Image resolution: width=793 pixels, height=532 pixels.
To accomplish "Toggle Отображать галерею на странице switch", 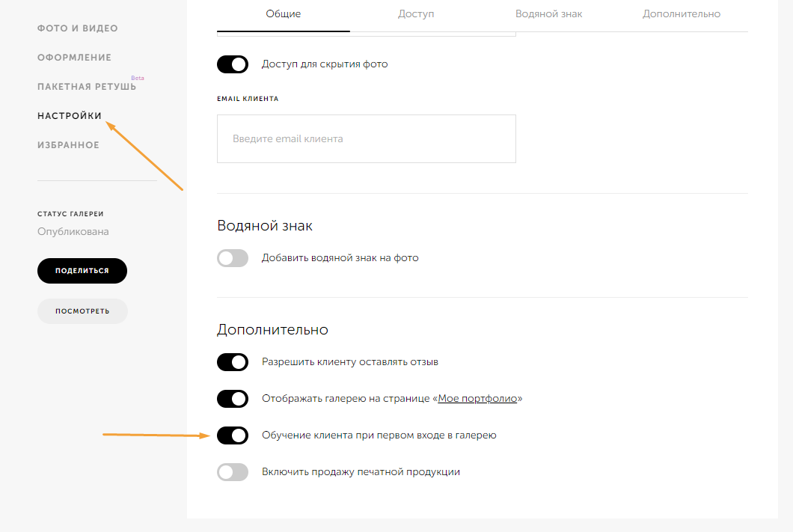I will pyautogui.click(x=233, y=399).
